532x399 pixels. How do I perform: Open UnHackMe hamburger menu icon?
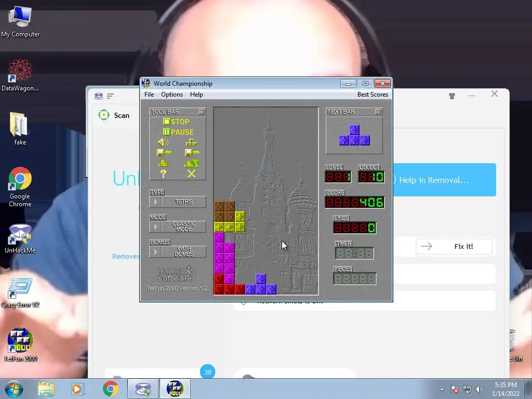pos(110,96)
